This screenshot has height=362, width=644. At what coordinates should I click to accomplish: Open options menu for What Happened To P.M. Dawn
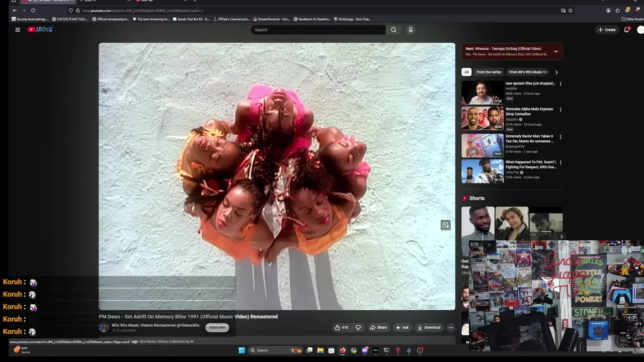coord(560,163)
